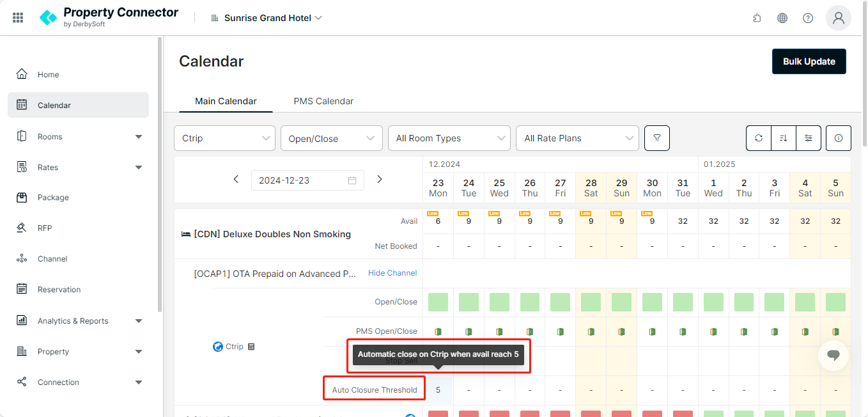Open Package in sidebar
The image size is (868, 417).
pos(78,198)
